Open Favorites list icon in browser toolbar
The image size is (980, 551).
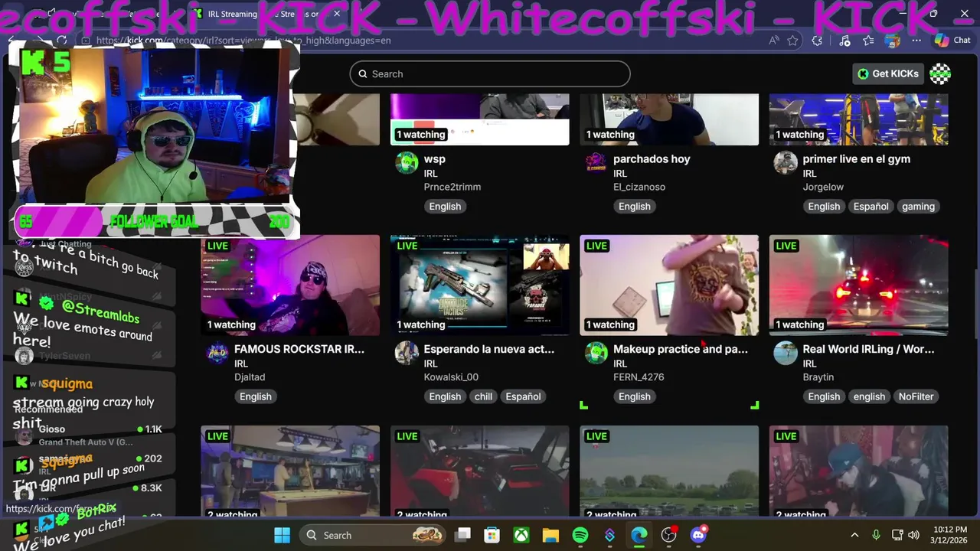tap(868, 41)
